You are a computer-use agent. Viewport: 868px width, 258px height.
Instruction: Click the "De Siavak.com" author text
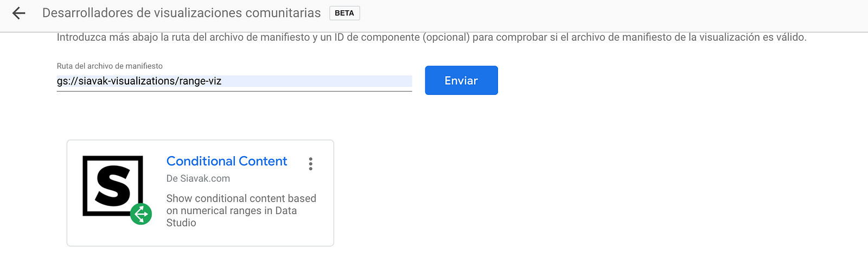198,178
